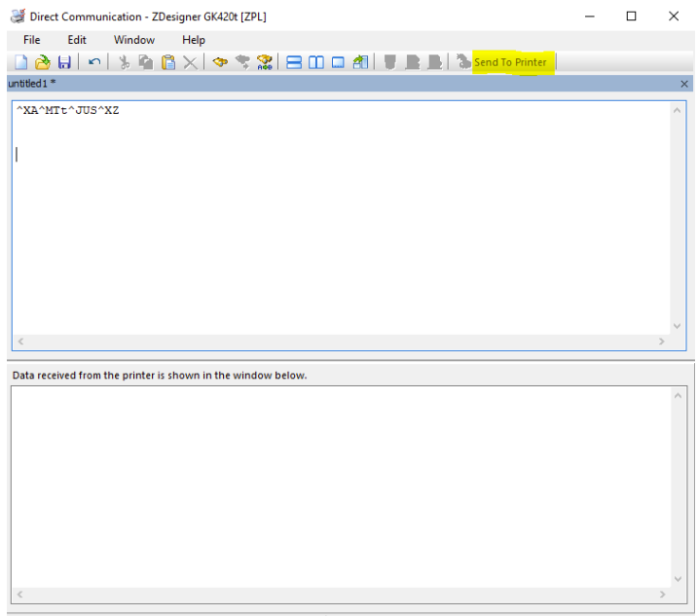Click the received data pane scroll left arrow

[x=19, y=595]
